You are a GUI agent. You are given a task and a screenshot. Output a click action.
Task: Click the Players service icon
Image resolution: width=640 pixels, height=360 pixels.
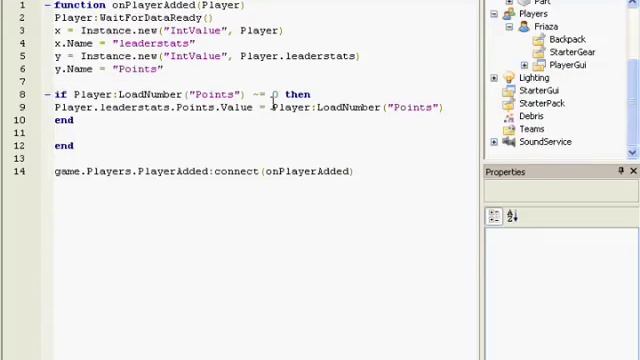click(x=509, y=14)
